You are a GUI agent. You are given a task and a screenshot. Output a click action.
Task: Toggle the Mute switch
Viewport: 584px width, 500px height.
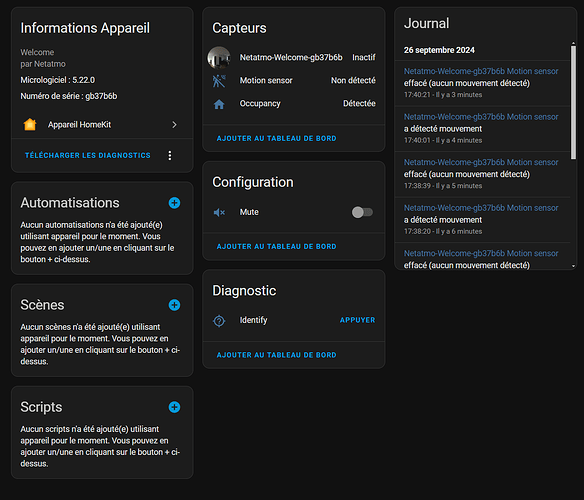click(362, 212)
